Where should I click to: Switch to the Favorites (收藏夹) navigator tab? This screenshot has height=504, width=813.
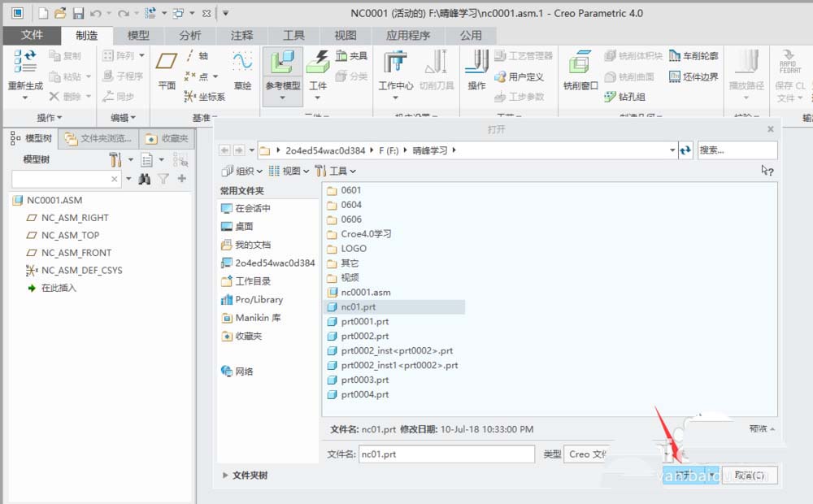pos(167,138)
